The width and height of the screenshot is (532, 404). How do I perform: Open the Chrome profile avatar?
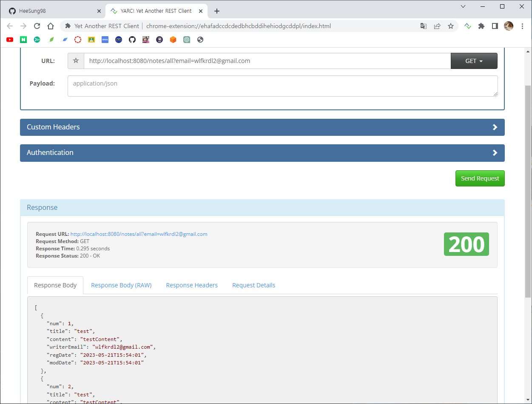pos(509,26)
